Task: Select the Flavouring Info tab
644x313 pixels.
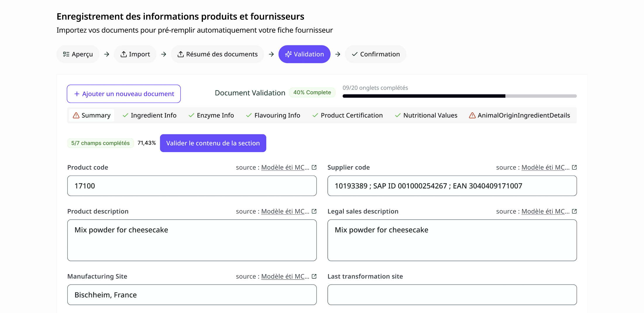Action: click(x=273, y=116)
